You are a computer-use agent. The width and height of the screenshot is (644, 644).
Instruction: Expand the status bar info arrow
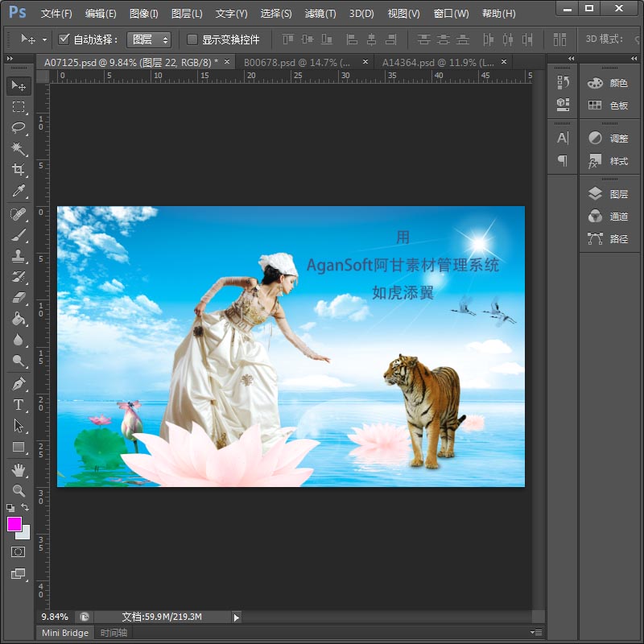point(236,617)
